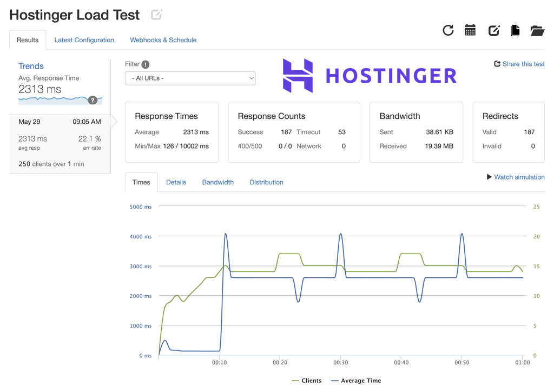The width and height of the screenshot is (554, 392).
Task: Click the 22.1 % error rate value
Action: pos(90,139)
